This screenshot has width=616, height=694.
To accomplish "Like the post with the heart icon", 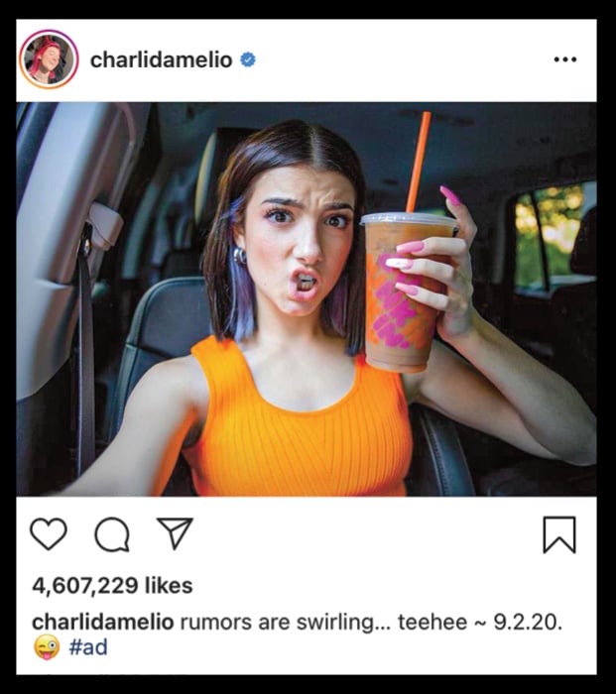I will 49,534.
